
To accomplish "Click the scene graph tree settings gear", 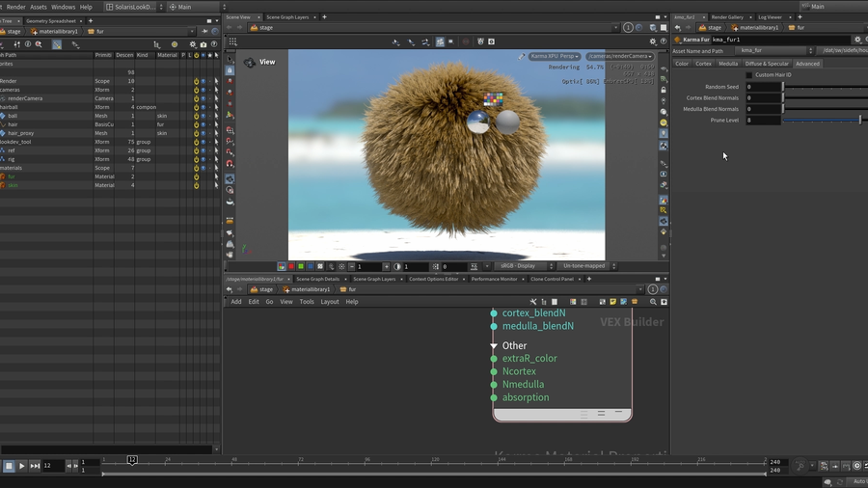I will [x=193, y=44].
